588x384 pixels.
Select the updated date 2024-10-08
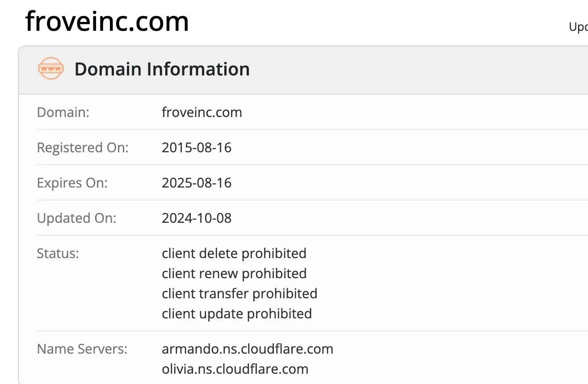(x=197, y=218)
